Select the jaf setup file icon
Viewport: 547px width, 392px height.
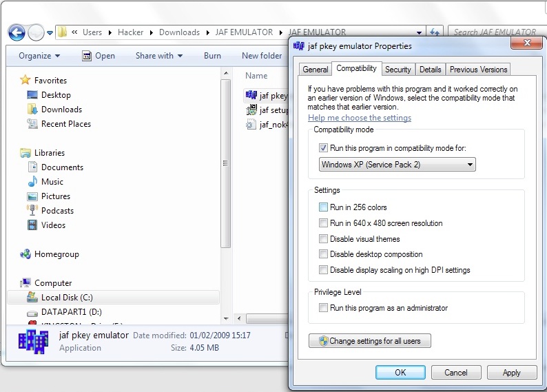point(251,110)
